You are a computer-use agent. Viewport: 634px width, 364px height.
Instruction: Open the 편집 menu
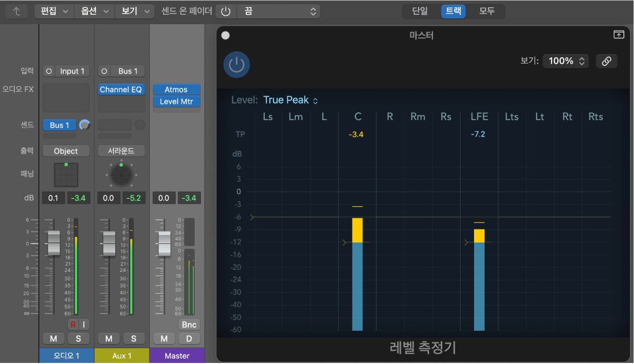54,11
